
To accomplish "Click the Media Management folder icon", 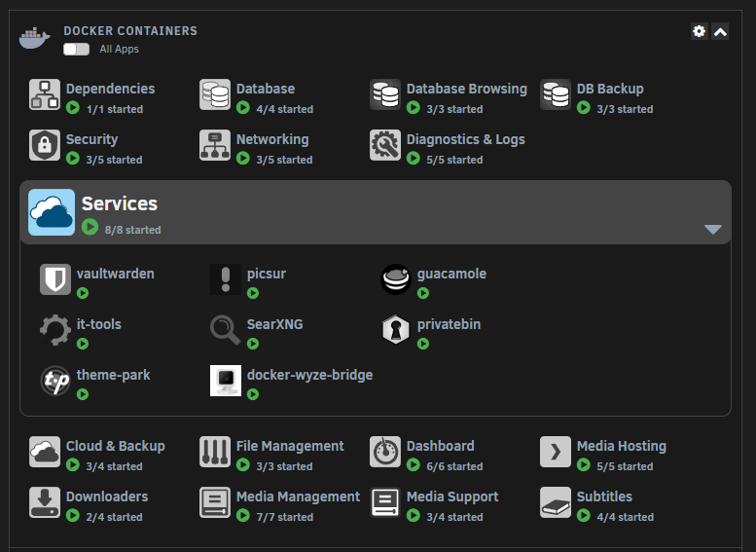I will (215, 502).
